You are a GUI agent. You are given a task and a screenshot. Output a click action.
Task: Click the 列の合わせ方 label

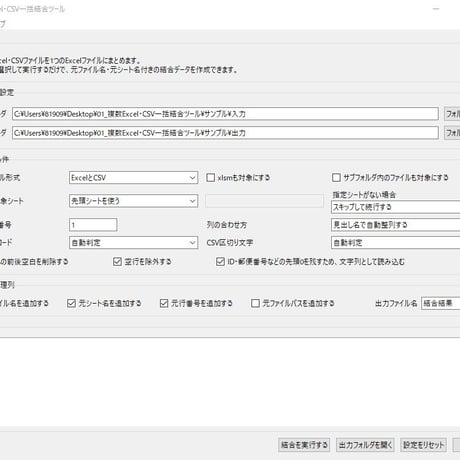[x=227, y=225]
